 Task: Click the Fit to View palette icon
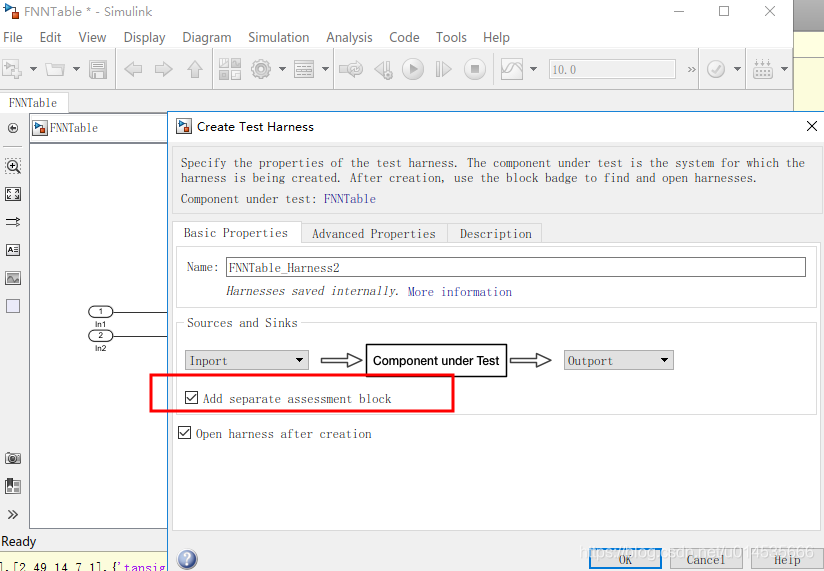(13, 194)
